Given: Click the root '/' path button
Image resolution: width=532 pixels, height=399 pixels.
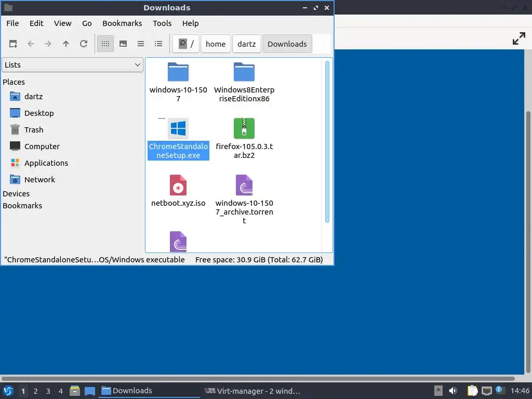Looking at the screenshot, I should [186, 44].
